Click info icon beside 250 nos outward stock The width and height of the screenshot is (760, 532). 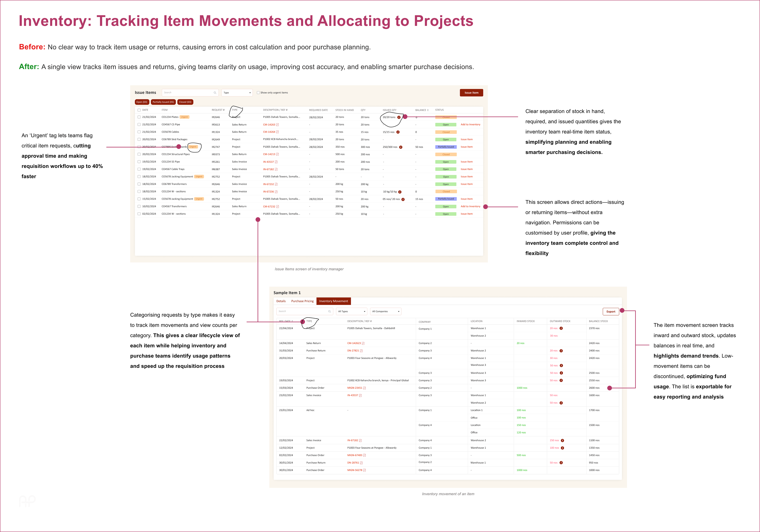pyautogui.click(x=562, y=440)
